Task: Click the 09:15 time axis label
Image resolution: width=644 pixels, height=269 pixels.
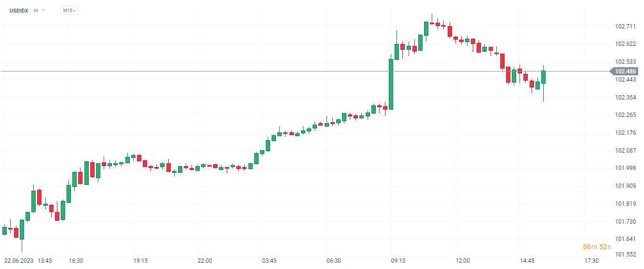Action: tap(398, 261)
